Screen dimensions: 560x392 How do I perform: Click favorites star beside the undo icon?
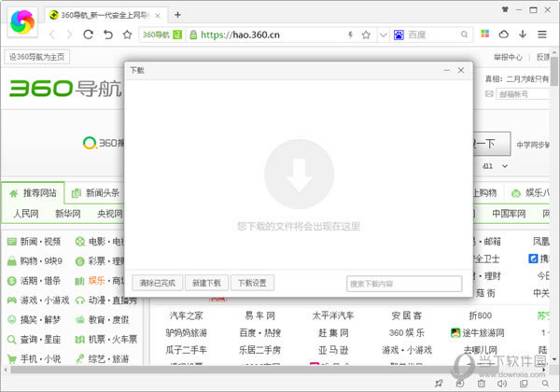127,35
